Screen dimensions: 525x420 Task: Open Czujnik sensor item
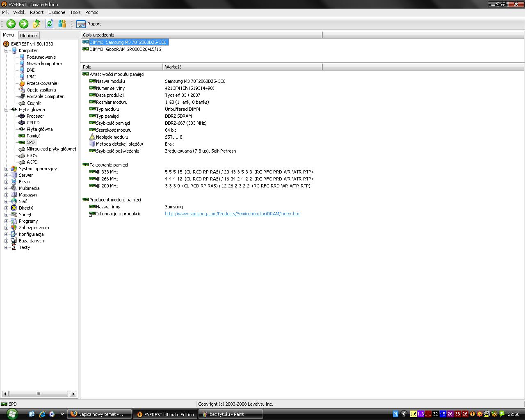(34, 103)
